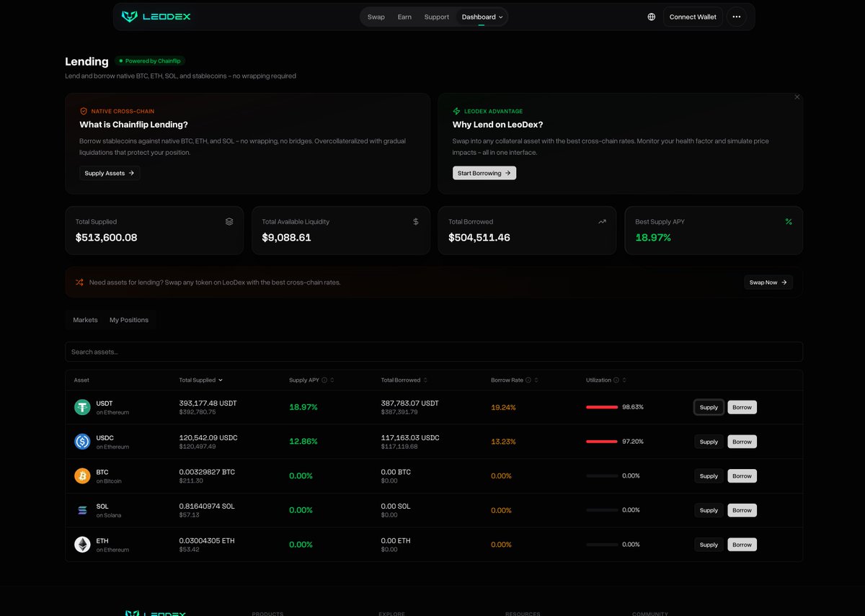
Task: Click USDT utilization bar 98.63%
Action: coord(602,407)
